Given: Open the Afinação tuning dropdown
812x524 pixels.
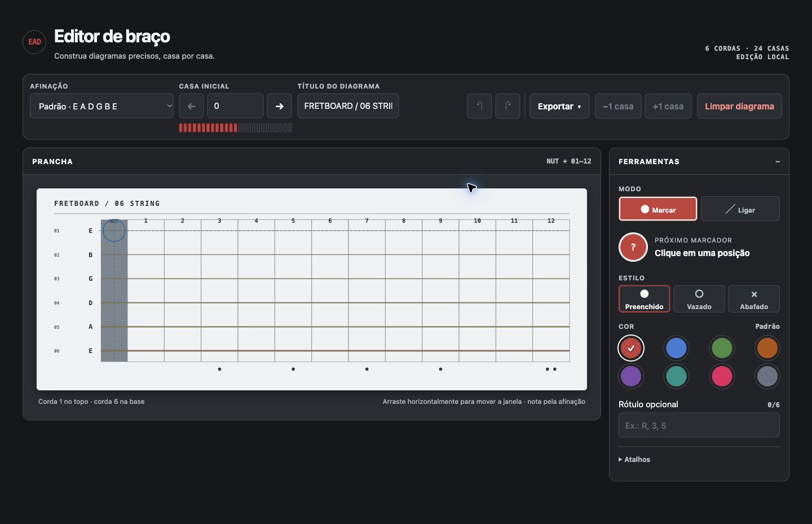Looking at the screenshot, I should coord(101,106).
